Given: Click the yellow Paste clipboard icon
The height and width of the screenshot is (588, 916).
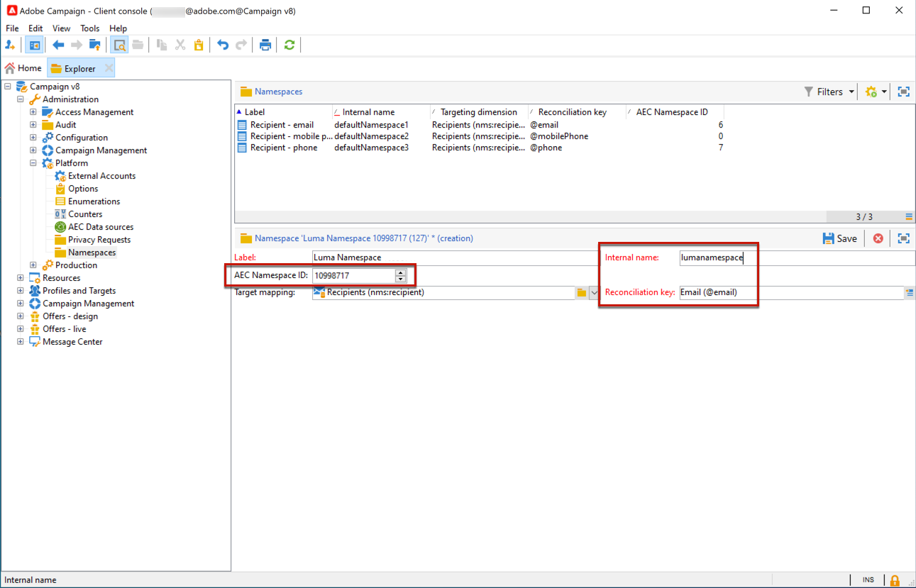Looking at the screenshot, I should click(x=199, y=45).
